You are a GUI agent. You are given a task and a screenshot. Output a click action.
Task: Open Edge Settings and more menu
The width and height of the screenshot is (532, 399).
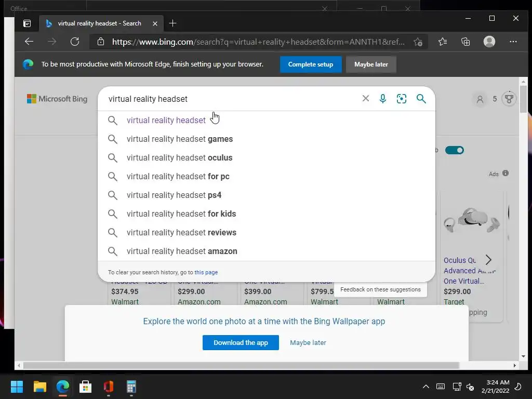(x=513, y=42)
